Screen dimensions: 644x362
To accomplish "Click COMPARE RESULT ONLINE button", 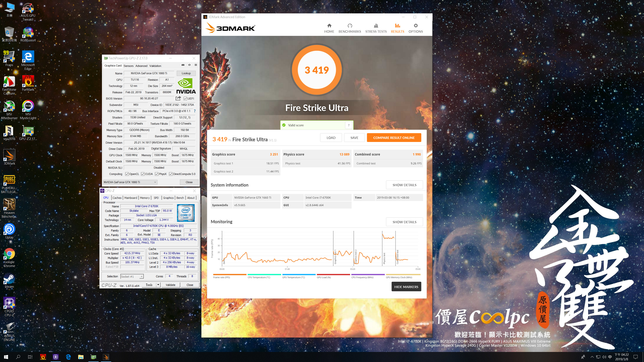I will [394, 138].
